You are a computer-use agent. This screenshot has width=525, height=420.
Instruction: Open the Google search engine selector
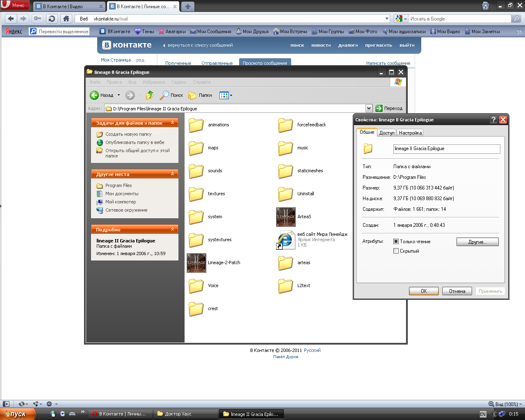tap(401, 18)
